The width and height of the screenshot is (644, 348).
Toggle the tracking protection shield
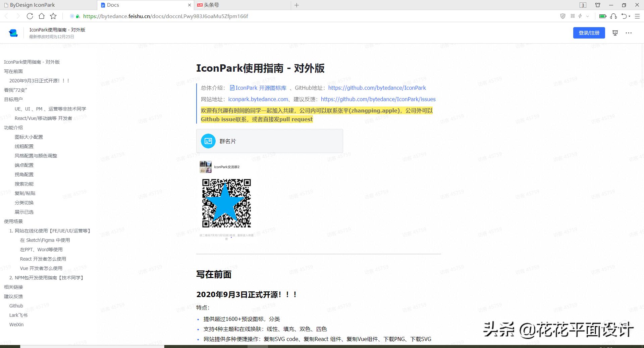pyautogui.click(x=563, y=16)
